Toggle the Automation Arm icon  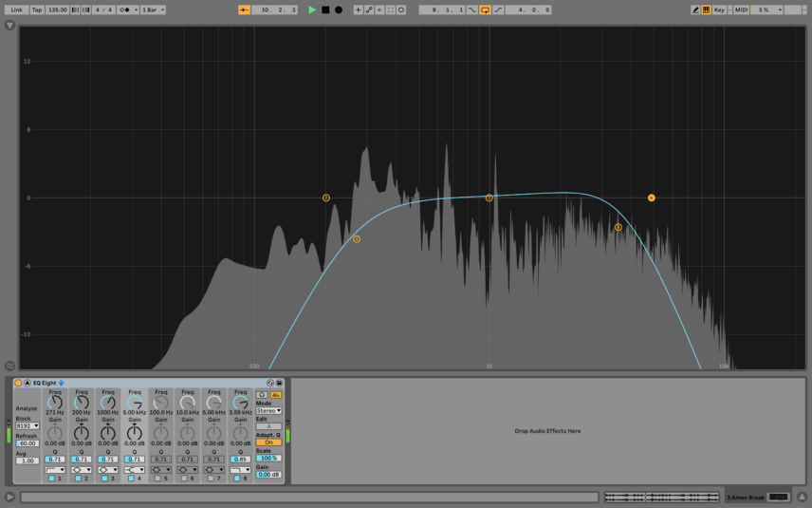point(369,9)
